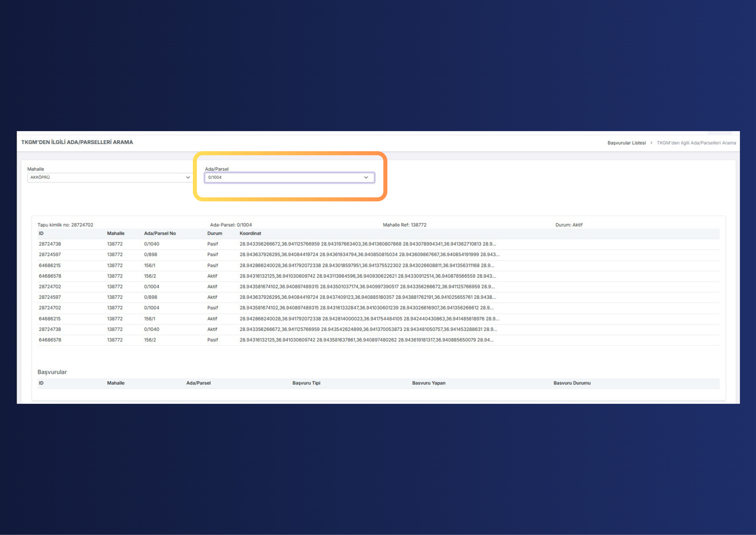Click the Başvuru Tipi column header

306,383
